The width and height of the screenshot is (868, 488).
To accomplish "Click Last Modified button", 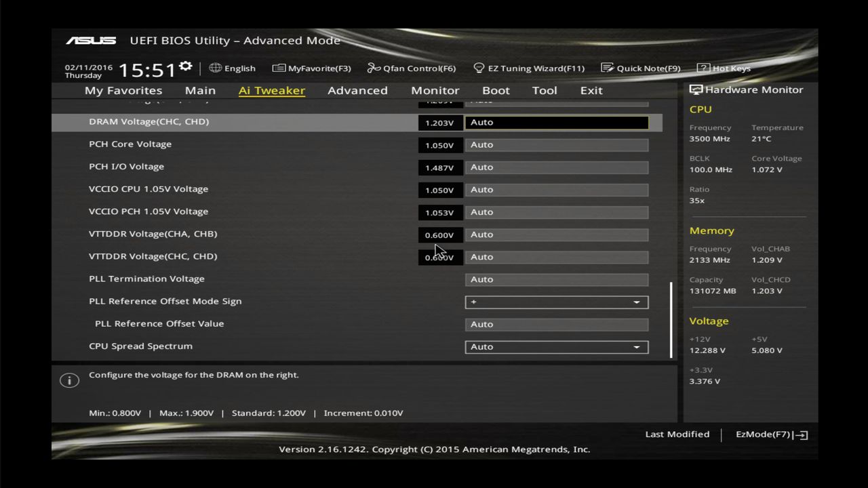I will pyautogui.click(x=677, y=434).
